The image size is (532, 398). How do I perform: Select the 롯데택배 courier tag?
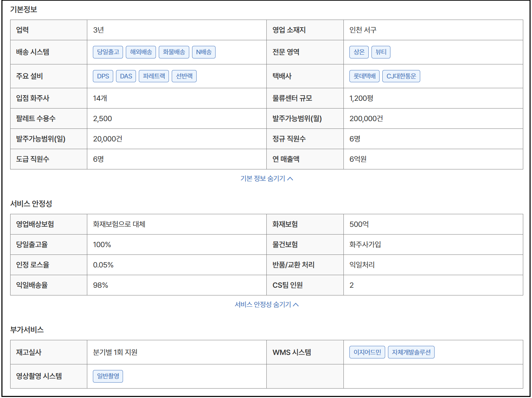pos(364,76)
